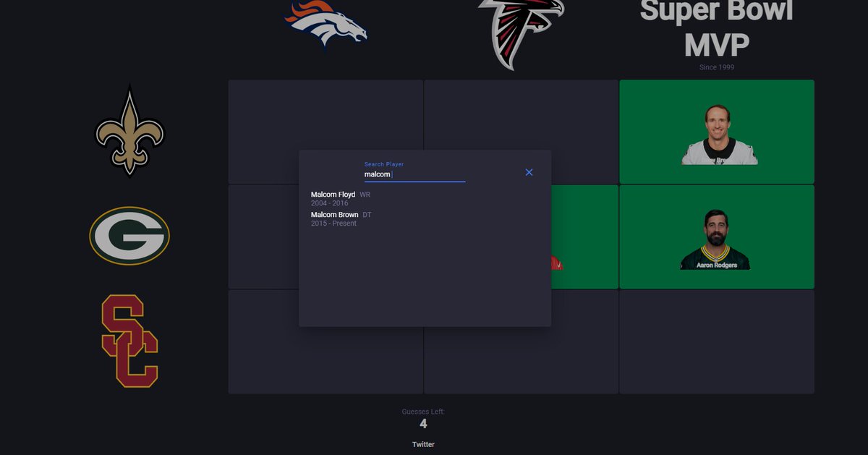This screenshot has height=455, width=868.
Task: Open the Aaron Rodgers answered cell
Action: (x=717, y=237)
